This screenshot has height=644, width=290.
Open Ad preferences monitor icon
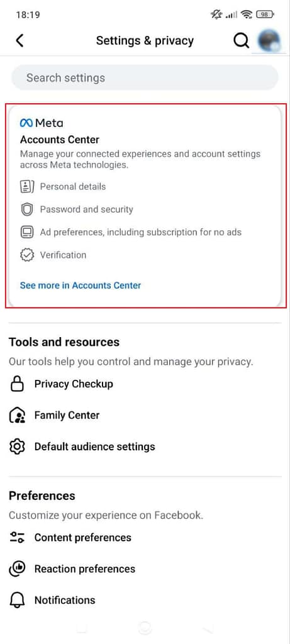pyautogui.click(x=26, y=233)
